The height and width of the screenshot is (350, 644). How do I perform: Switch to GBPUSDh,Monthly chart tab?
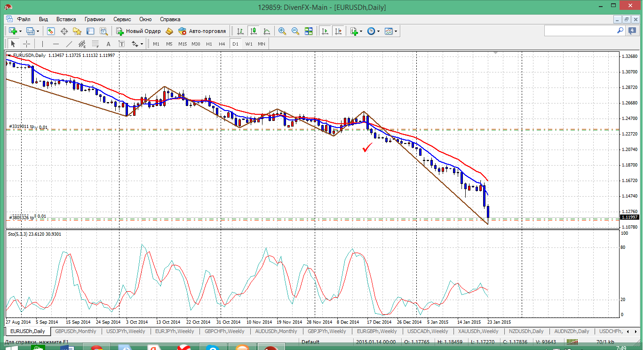[75, 331]
